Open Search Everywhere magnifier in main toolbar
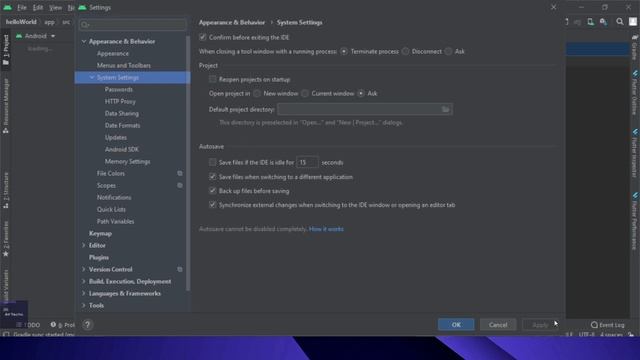The width and height of the screenshot is (640, 360). (x=620, y=22)
